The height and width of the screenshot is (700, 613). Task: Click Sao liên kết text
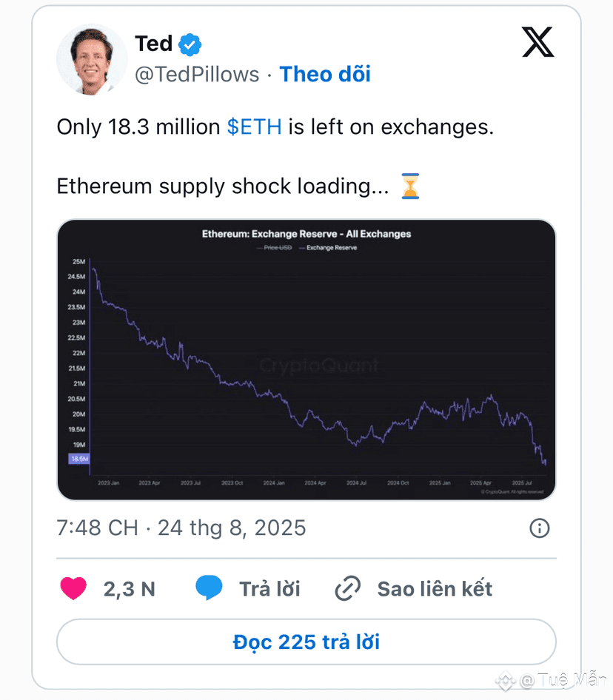[435, 589]
